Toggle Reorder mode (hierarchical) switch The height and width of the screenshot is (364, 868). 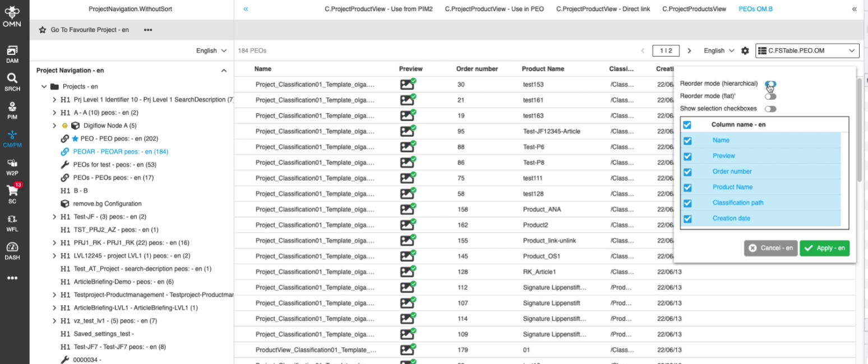point(770,84)
